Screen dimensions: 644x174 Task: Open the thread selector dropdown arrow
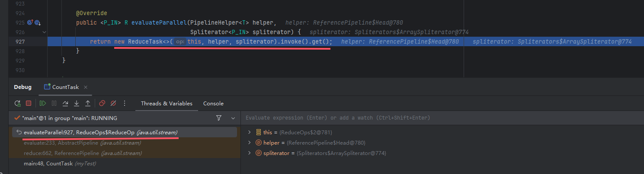[233, 118]
